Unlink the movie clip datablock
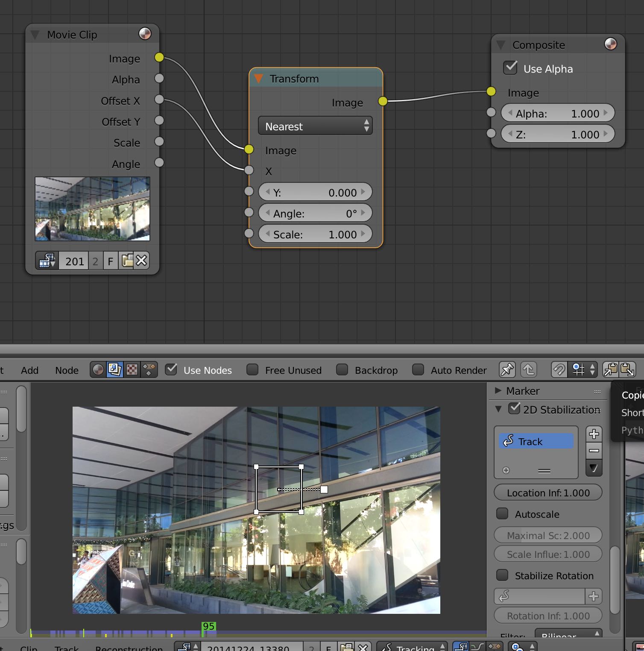This screenshot has width=644, height=651. click(x=142, y=261)
